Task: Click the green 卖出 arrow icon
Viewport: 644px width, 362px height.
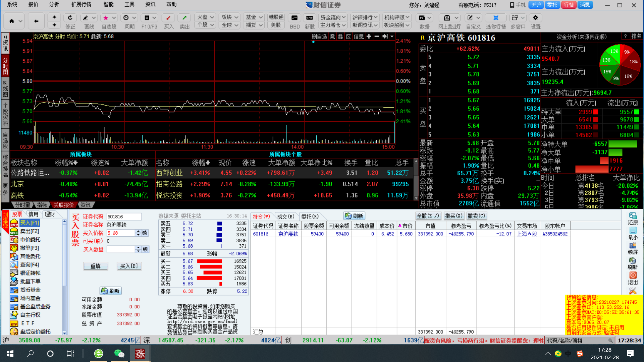Action: coord(184,18)
